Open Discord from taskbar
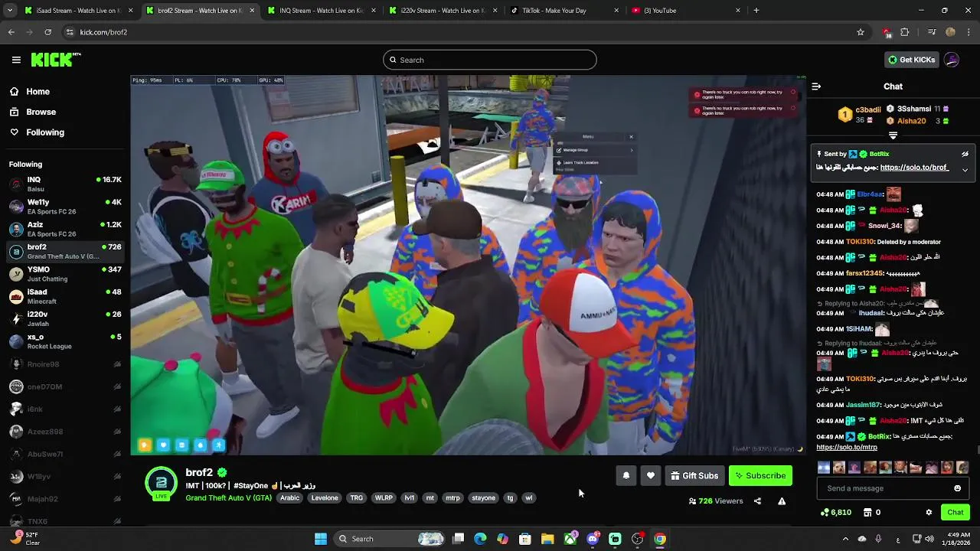Screen dimensions: 980x551 tap(593, 539)
